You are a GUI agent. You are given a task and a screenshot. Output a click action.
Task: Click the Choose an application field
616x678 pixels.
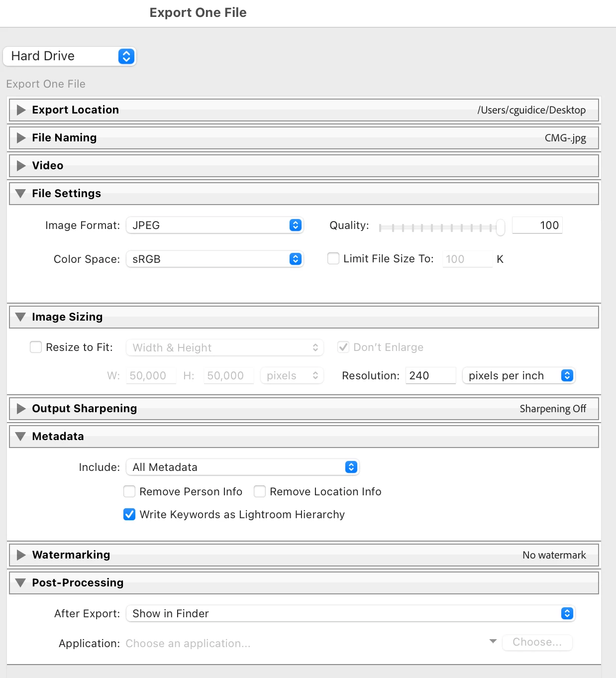pyautogui.click(x=188, y=644)
